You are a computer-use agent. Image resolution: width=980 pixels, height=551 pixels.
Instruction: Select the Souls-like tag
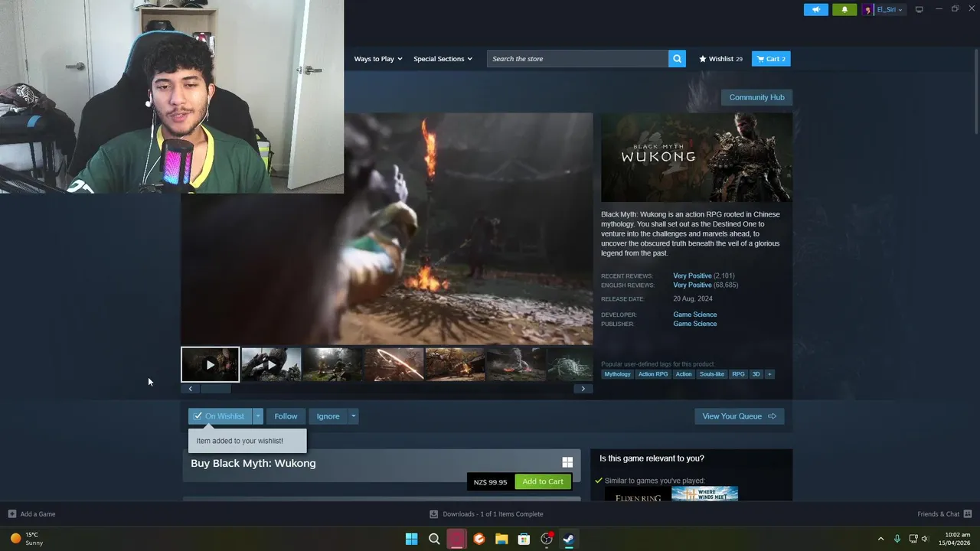point(712,374)
